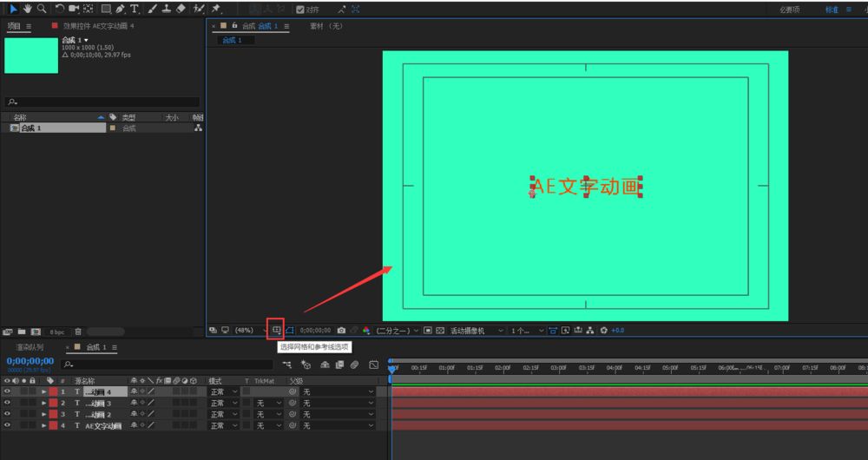Open show channel and color management icon
The width and height of the screenshot is (868, 460).
click(x=366, y=331)
